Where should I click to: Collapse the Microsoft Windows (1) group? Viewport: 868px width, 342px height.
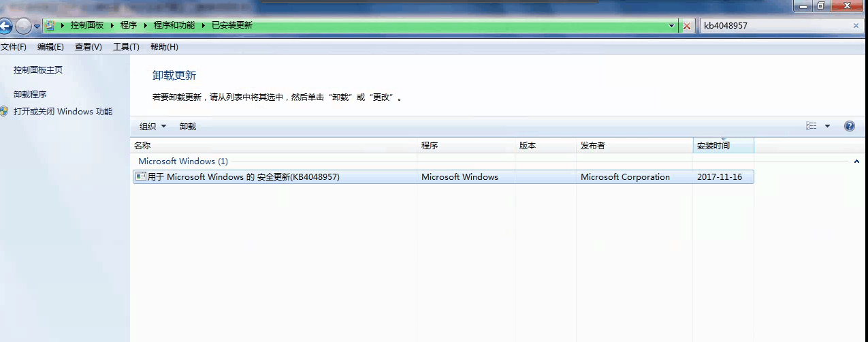856,161
